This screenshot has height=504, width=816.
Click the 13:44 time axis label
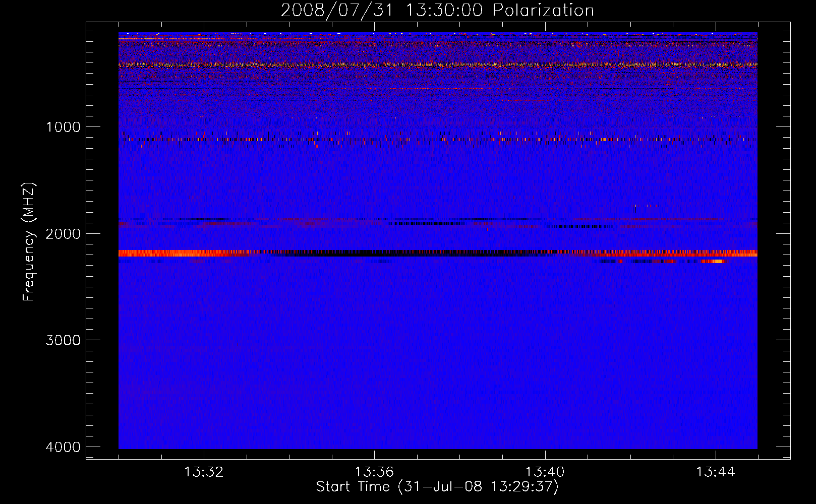click(x=716, y=472)
